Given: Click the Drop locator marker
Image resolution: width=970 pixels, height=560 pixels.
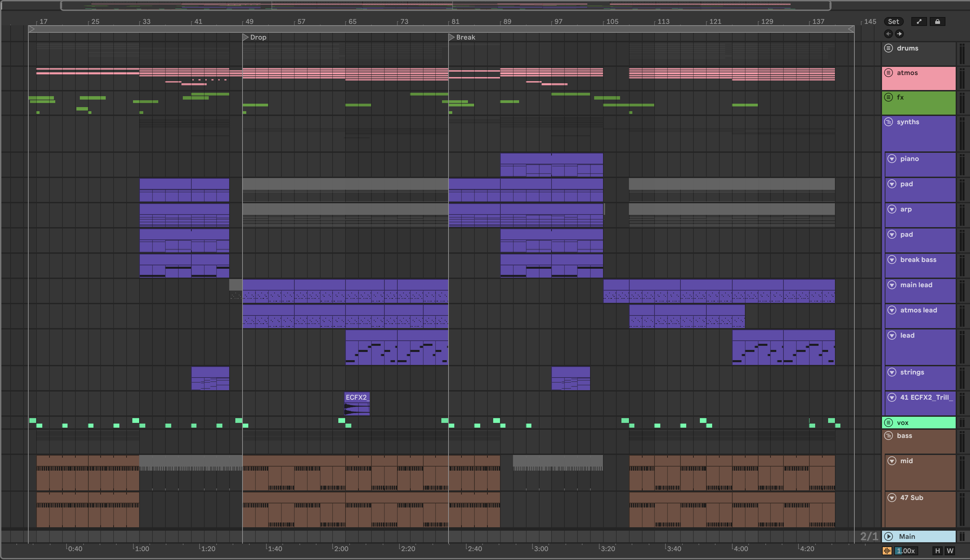Looking at the screenshot, I should pos(245,37).
